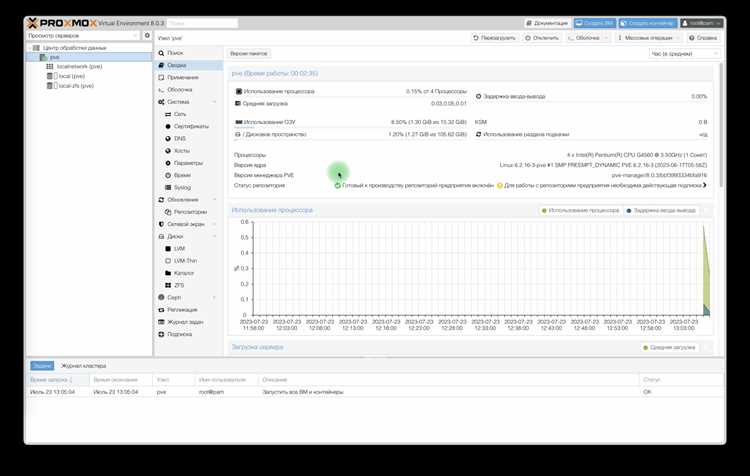Screen dimensions: 750x476
Task: Open the Час (в среднем) timeframe dropdown
Action: 684,54
